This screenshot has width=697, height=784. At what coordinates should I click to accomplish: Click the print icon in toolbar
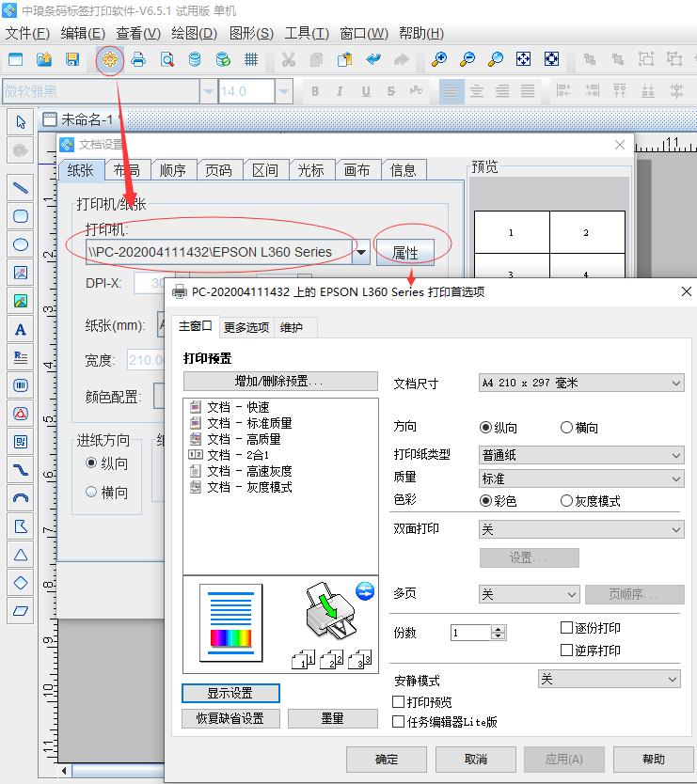click(138, 59)
